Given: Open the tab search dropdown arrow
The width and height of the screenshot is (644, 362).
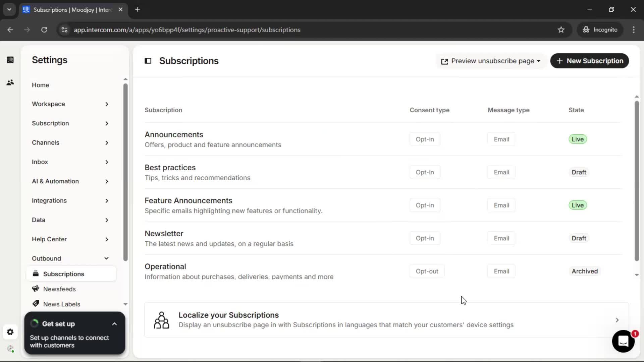Looking at the screenshot, I should click(x=9, y=9).
